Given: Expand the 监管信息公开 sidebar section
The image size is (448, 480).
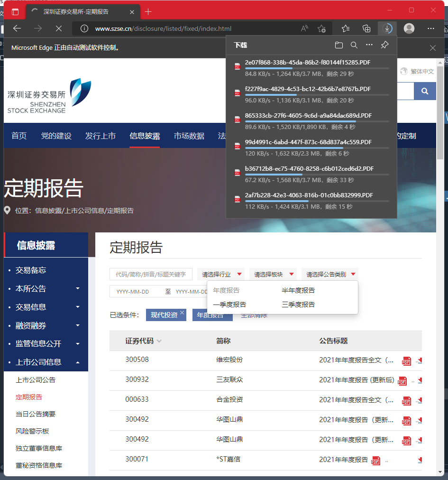Looking at the screenshot, I should pos(78,343).
